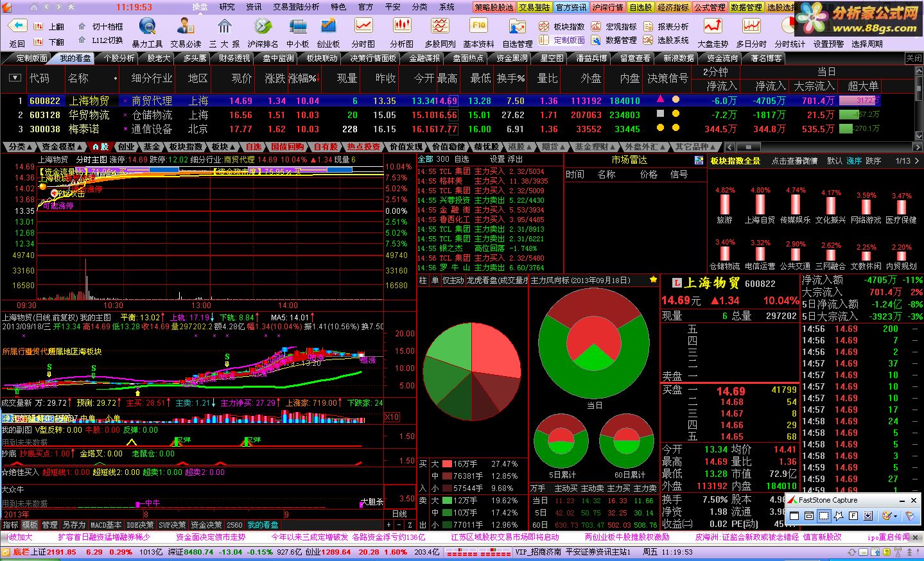Toggle the 模板 button in chart footer
This screenshot has height=561, width=924.
coord(30,524)
